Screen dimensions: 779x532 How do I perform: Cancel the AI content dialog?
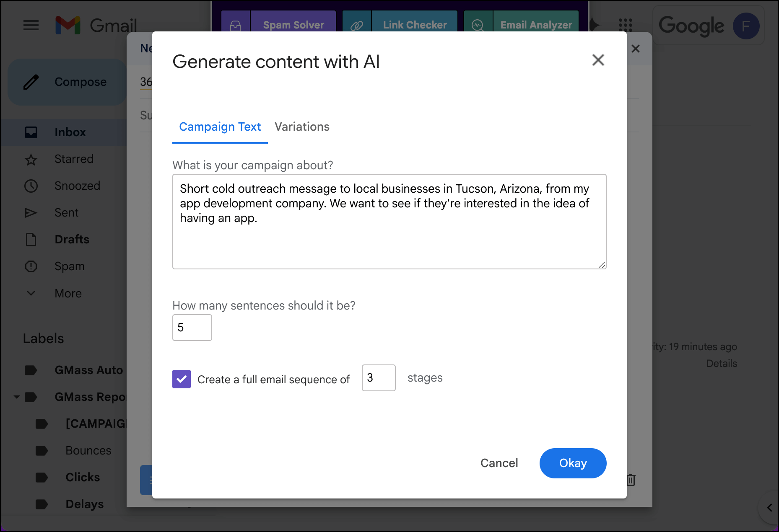(x=499, y=463)
